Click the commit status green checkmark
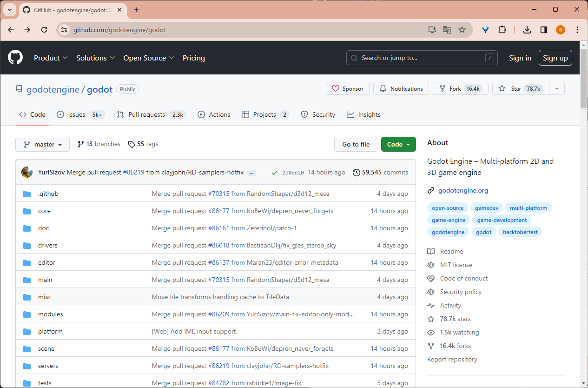Viewport: 588px width, 388px height. coord(275,173)
